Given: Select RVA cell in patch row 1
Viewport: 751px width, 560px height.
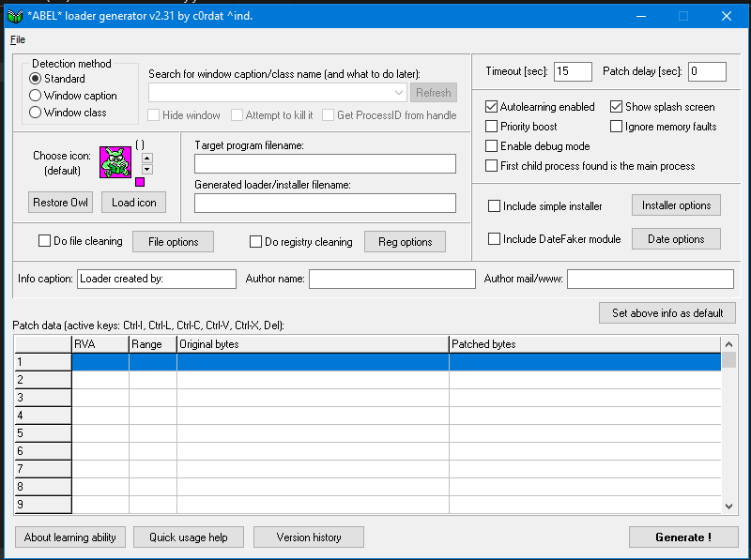Looking at the screenshot, I should [x=100, y=362].
